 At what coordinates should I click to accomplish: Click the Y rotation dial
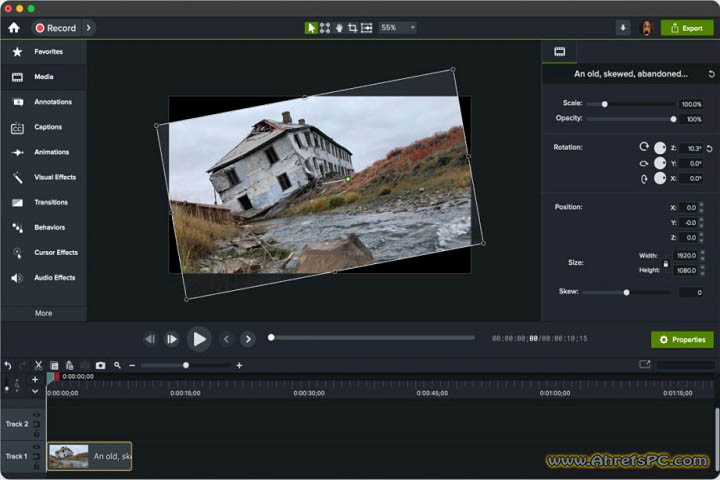(660, 163)
